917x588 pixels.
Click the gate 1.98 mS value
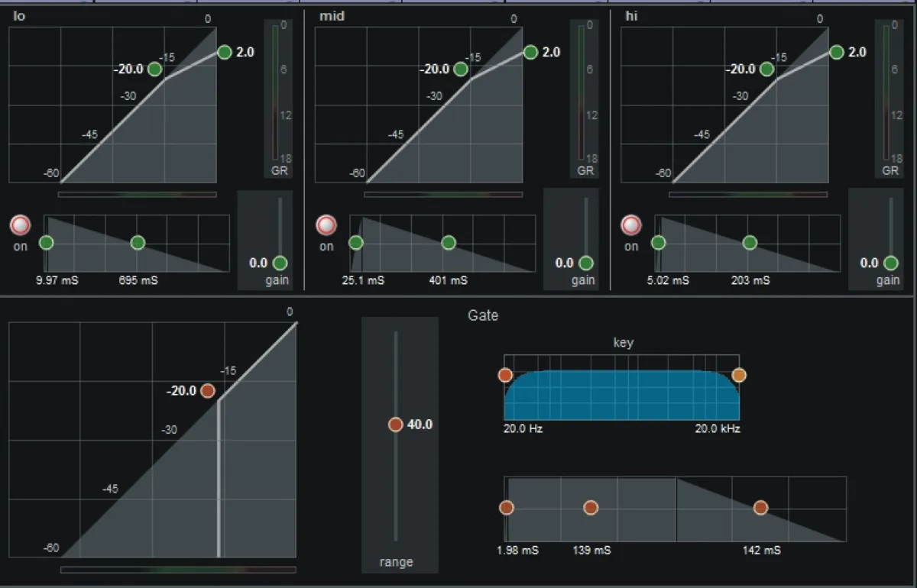[517, 551]
